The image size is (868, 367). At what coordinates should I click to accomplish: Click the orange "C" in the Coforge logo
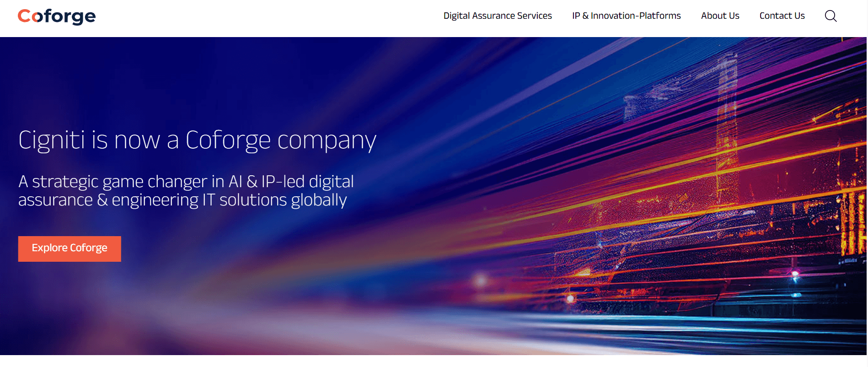coord(24,16)
